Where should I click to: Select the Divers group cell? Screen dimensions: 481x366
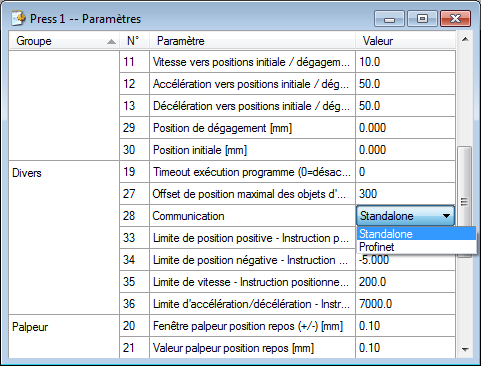(64, 237)
